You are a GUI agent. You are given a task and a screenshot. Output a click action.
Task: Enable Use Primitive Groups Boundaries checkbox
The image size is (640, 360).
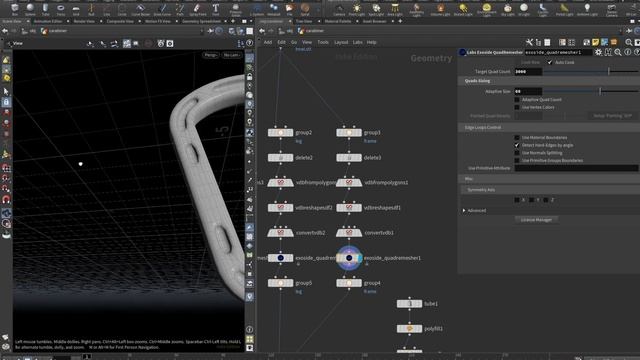click(517, 160)
